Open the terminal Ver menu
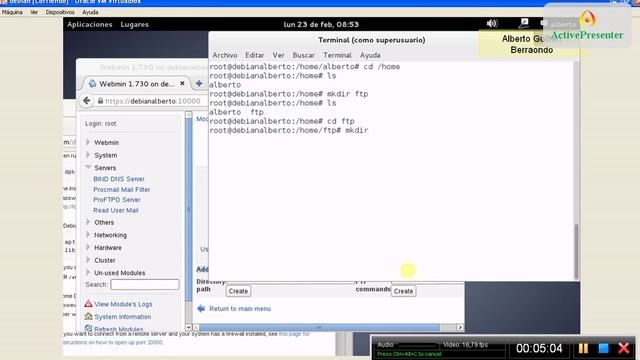The height and width of the screenshot is (360, 640). coord(278,55)
